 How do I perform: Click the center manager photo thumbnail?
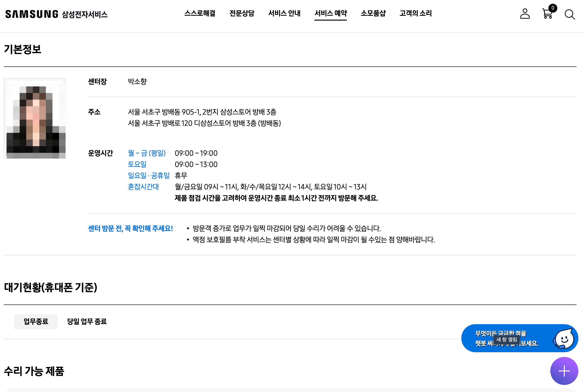pos(35,118)
